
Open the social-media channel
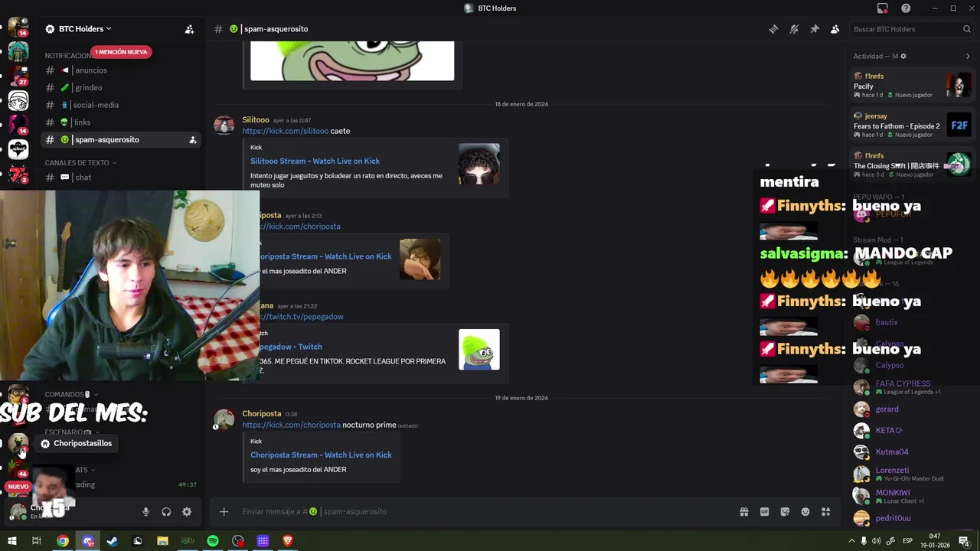122,105
